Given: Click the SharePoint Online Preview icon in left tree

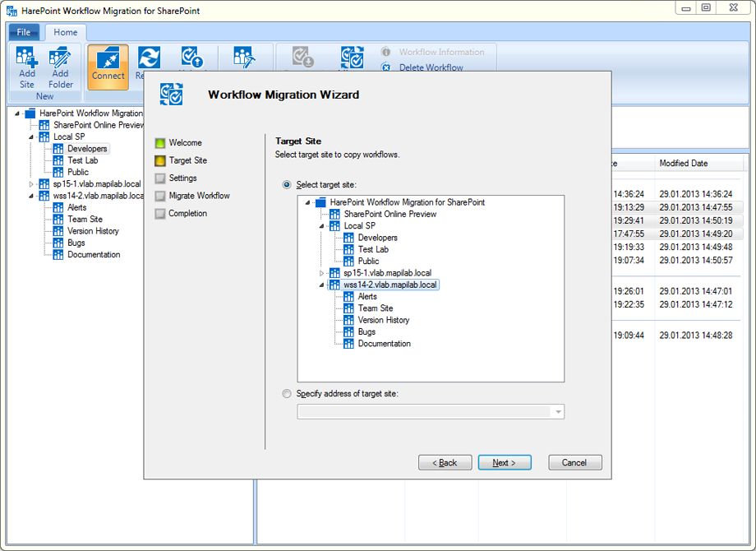Looking at the screenshot, I should coord(44,125).
